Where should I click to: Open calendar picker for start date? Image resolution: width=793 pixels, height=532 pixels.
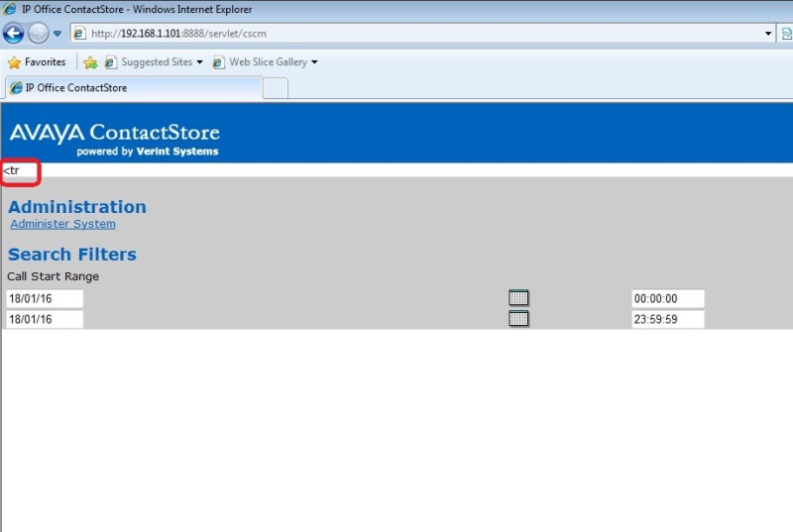pos(518,298)
